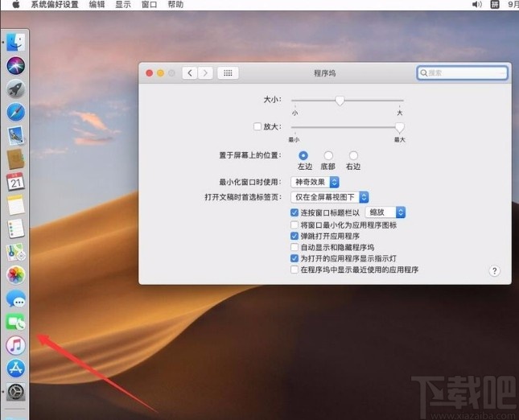Select 底部 dock position

coord(328,155)
